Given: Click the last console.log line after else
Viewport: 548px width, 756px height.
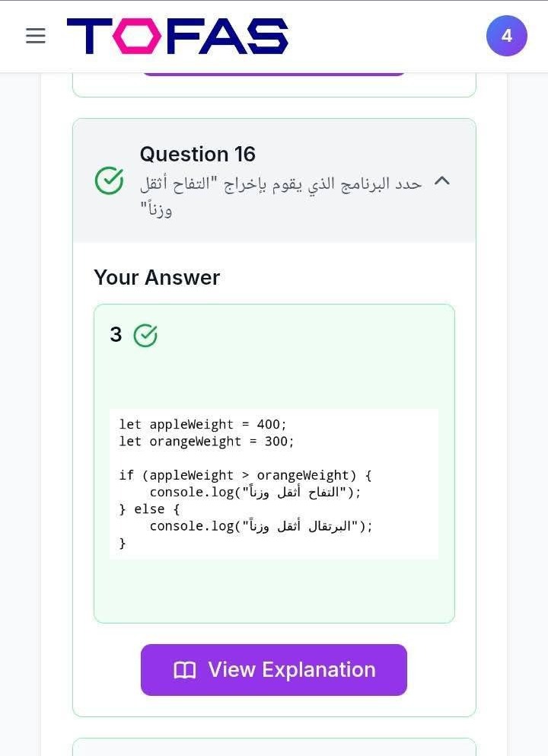Looking at the screenshot, I should point(260,526).
